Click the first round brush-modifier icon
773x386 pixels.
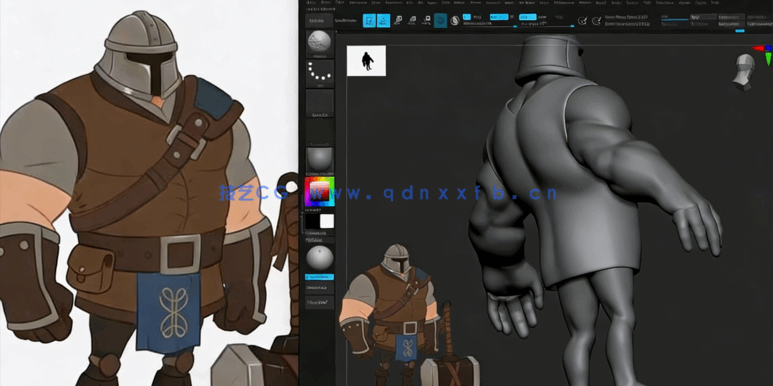click(x=582, y=21)
